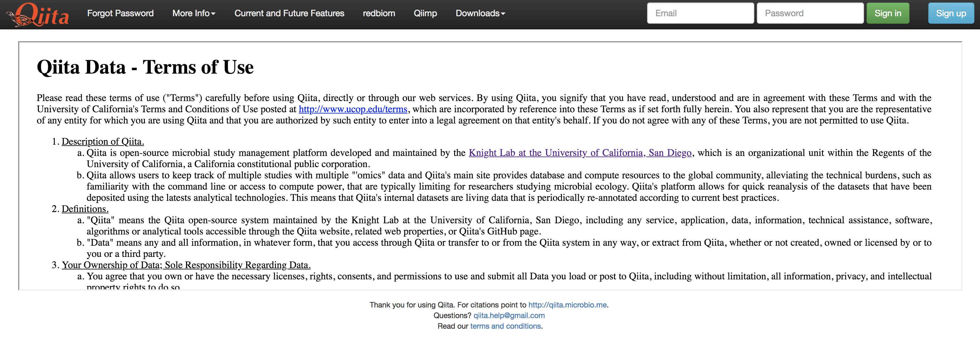Open the qiita.microbio.me citation link

pos(567,305)
